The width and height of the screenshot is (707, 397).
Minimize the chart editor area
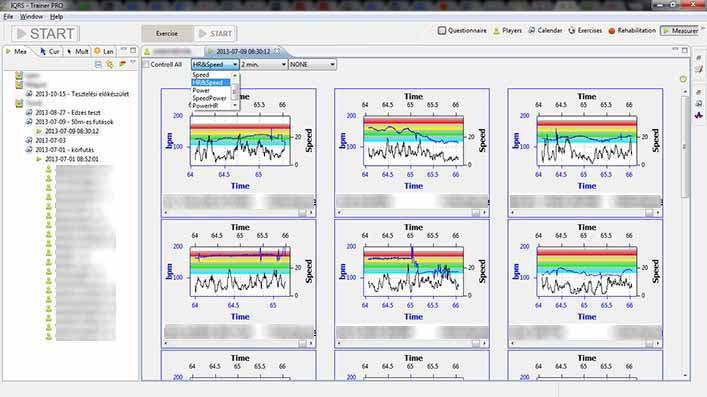[675, 49]
